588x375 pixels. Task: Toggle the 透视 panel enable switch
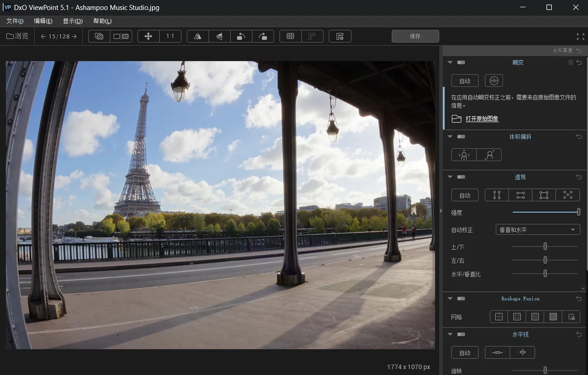click(x=461, y=177)
